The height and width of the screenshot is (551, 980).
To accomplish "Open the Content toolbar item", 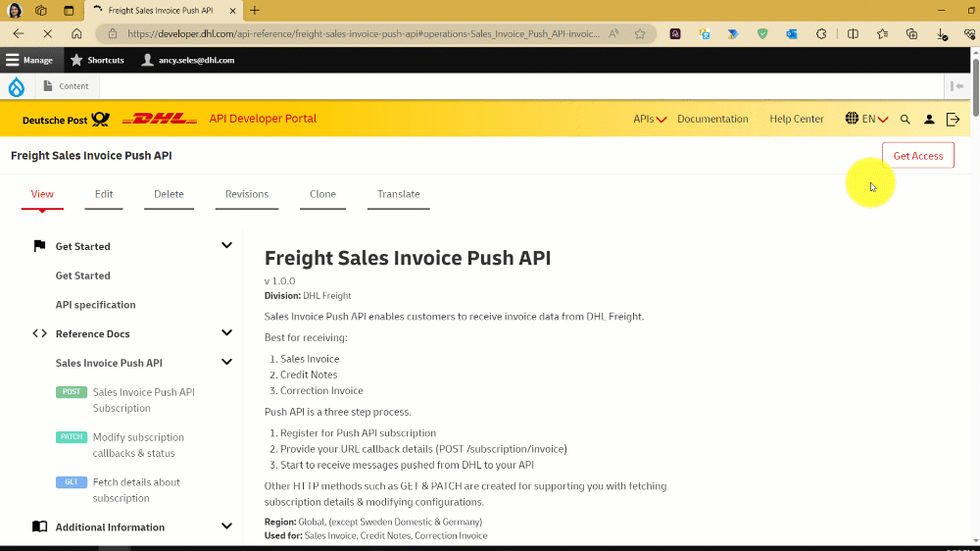I will point(66,86).
